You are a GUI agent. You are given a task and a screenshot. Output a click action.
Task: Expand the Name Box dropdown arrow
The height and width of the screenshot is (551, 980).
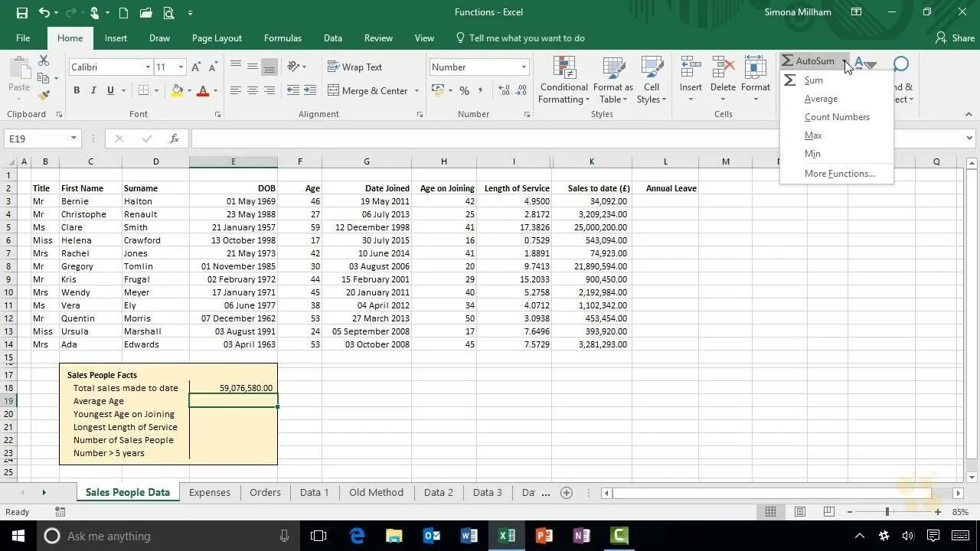click(x=73, y=139)
